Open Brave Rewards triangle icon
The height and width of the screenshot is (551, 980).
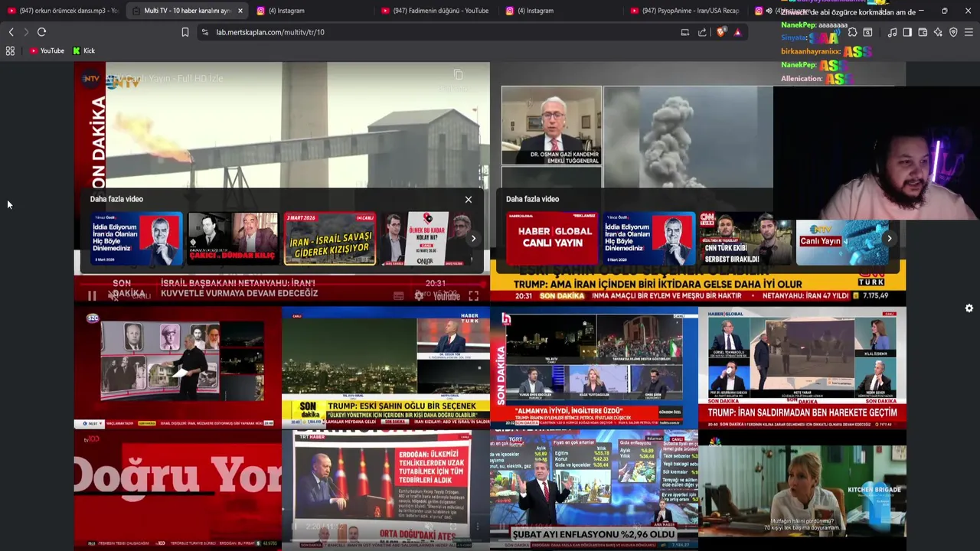coord(737,32)
